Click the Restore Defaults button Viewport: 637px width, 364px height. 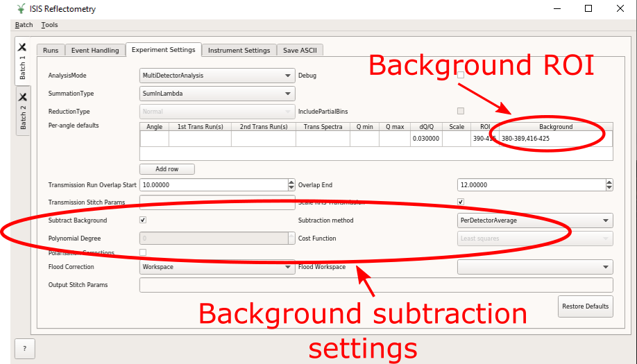(x=585, y=306)
